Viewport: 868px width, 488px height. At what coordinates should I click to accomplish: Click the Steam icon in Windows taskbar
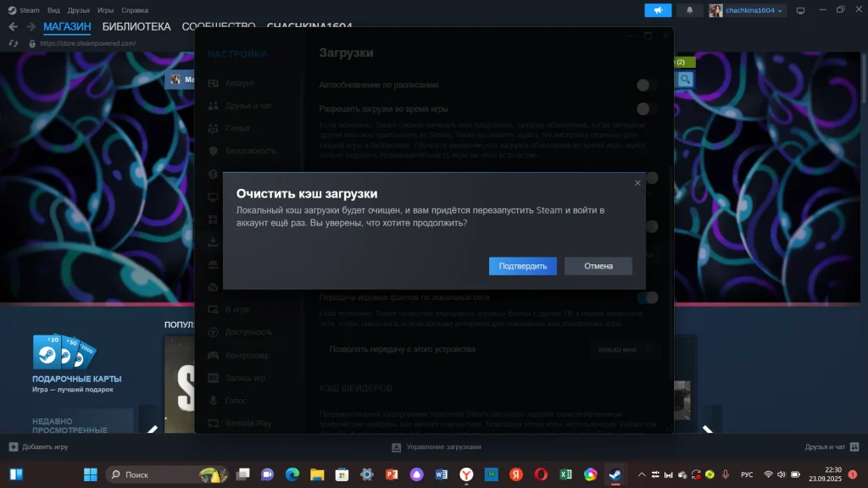[x=615, y=474]
